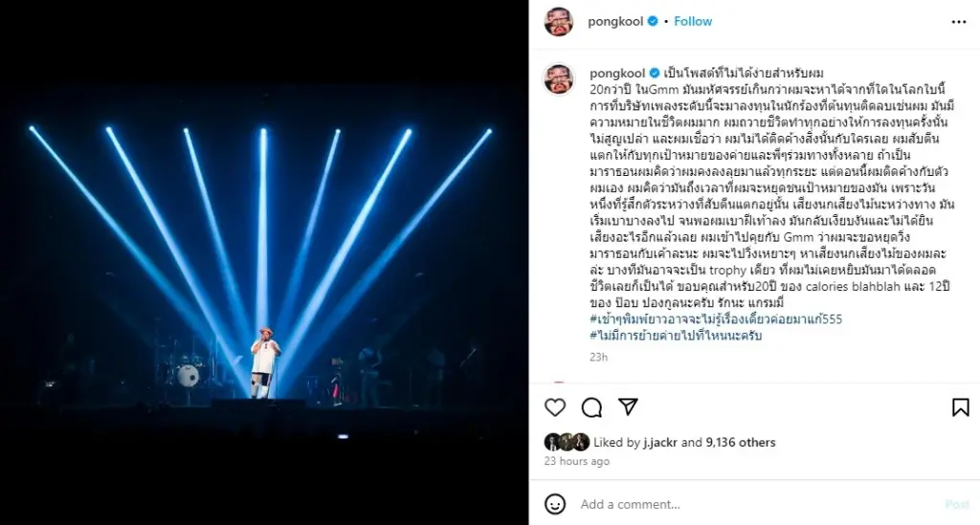Open pongkool avatar beside the caption
The width and height of the screenshot is (980, 525).
tap(559, 79)
